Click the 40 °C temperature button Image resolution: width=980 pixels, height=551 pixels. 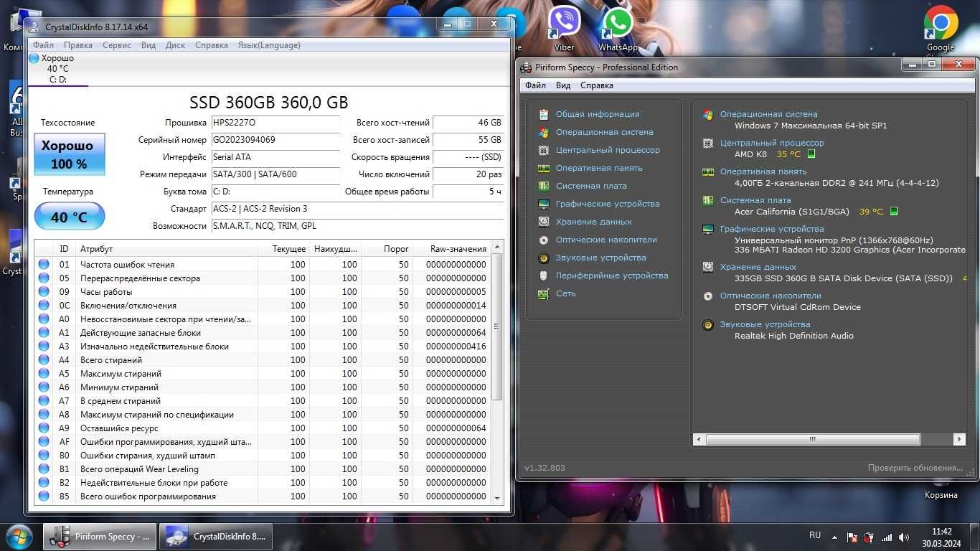point(70,217)
